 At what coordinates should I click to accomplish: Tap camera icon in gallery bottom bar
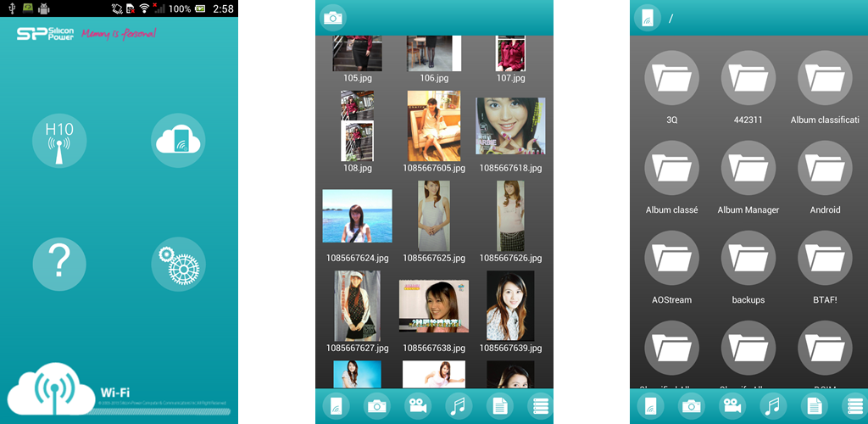[x=377, y=407]
